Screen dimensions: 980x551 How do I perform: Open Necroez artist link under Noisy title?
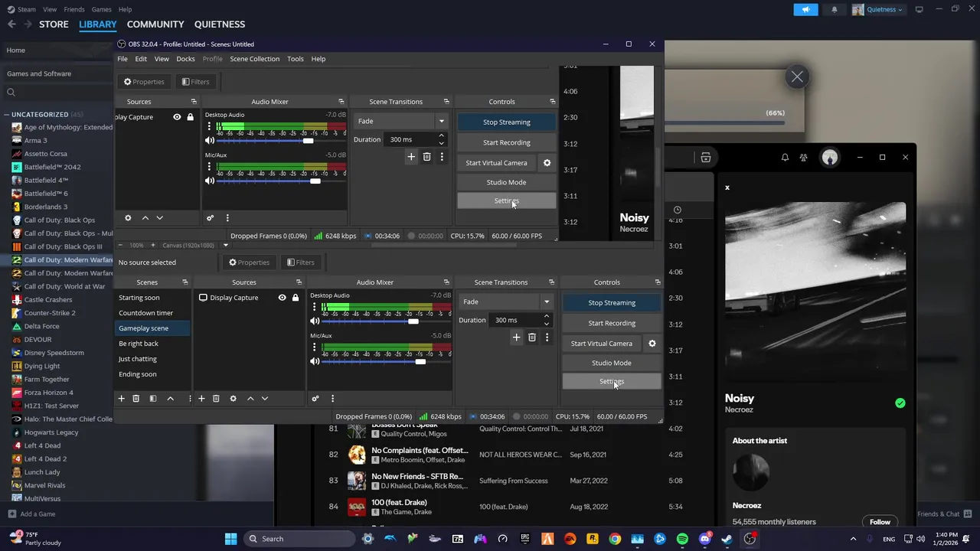(x=739, y=409)
